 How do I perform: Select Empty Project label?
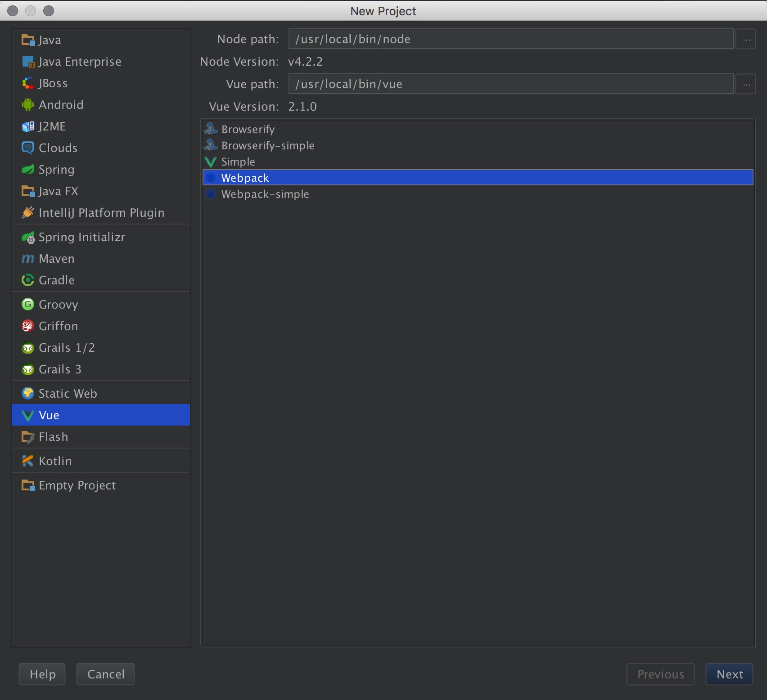coord(77,485)
